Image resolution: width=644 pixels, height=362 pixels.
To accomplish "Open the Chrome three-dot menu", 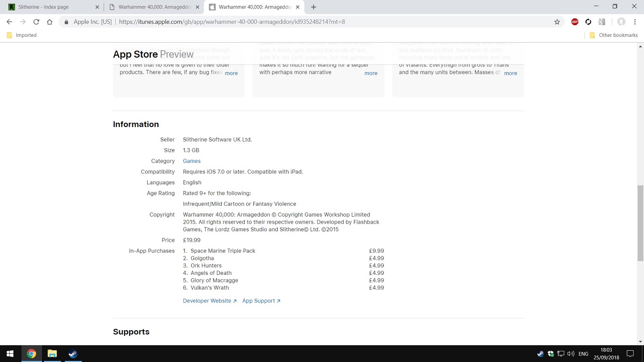I will click(x=635, y=22).
